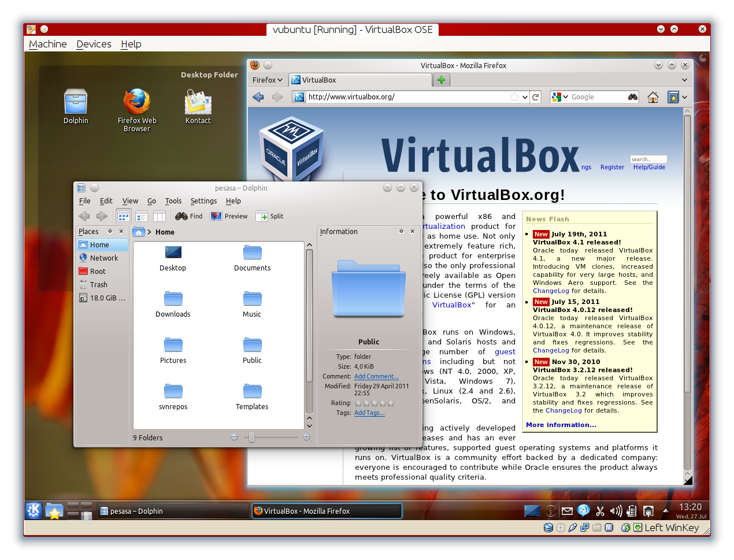The width and height of the screenshot is (734, 560).
Task: Click the zoom-in icon in Dolphin's status bar
Action: tap(307, 437)
